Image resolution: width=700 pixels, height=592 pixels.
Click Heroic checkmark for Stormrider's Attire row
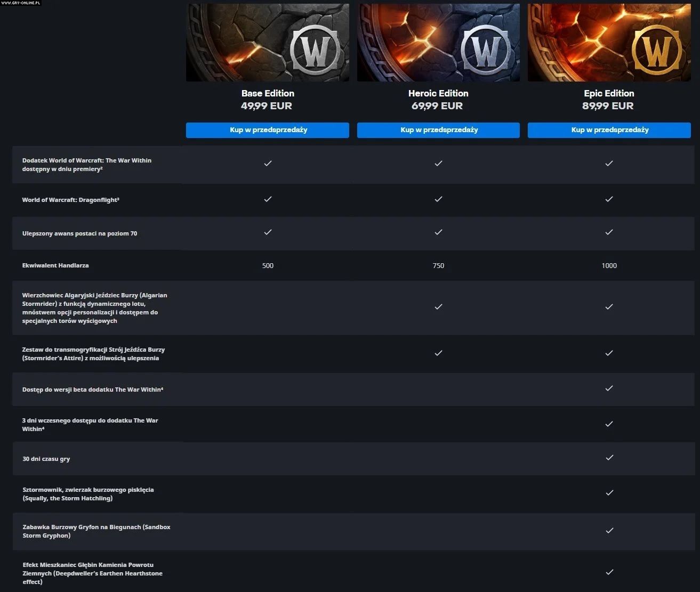438,353
